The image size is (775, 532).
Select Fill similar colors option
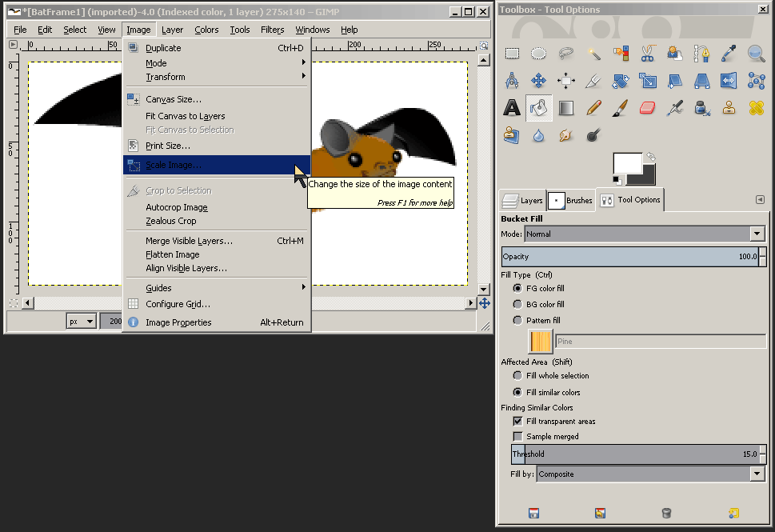[x=517, y=392]
